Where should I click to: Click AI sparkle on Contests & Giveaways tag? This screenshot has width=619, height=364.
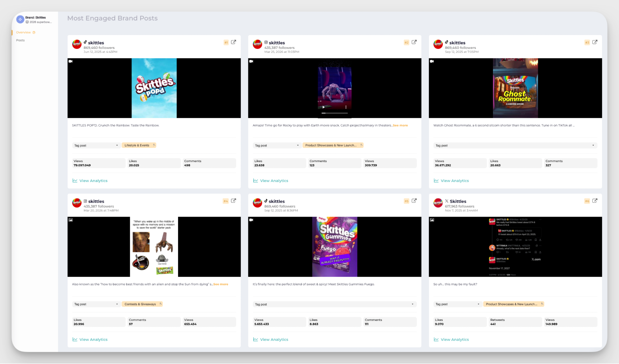tap(160, 304)
